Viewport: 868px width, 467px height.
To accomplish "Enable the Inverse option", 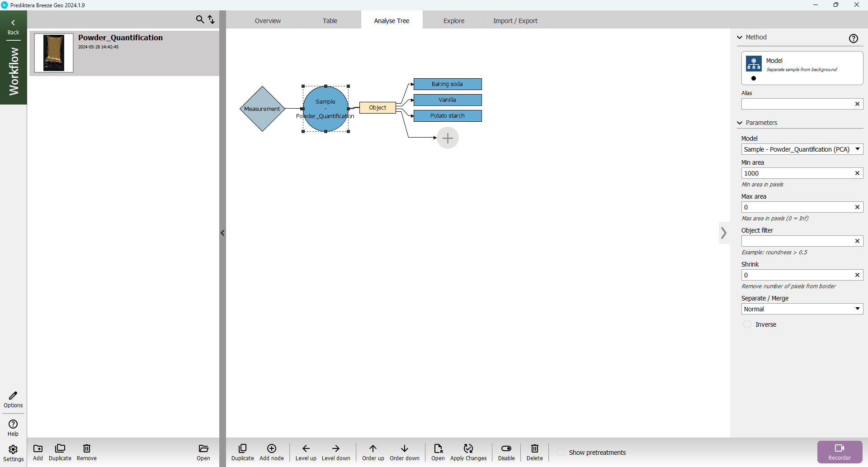I will pyautogui.click(x=747, y=324).
